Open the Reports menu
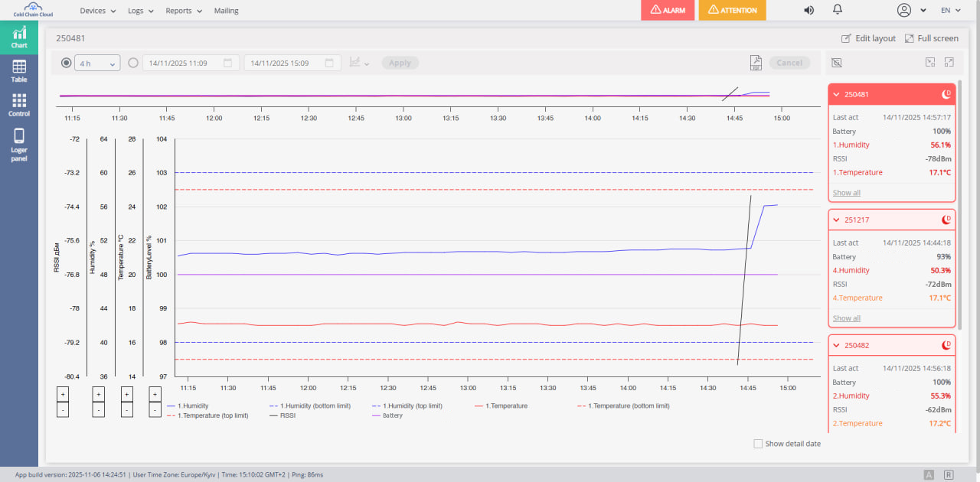The width and height of the screenshot is (980, 482). point(184,11)
